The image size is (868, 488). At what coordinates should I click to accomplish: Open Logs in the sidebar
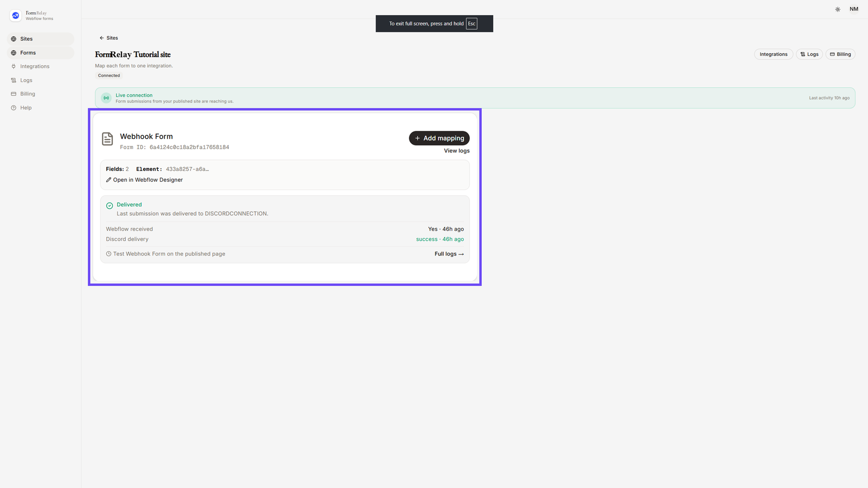41,80
